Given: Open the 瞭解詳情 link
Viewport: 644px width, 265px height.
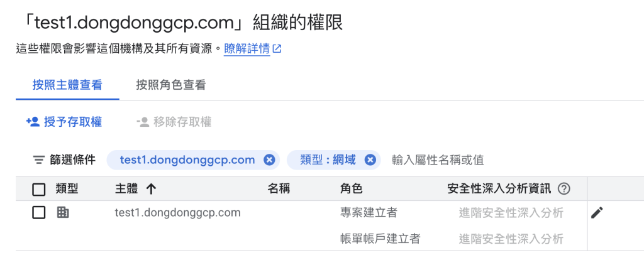Looking at the screenshot, I should (247, 49).
